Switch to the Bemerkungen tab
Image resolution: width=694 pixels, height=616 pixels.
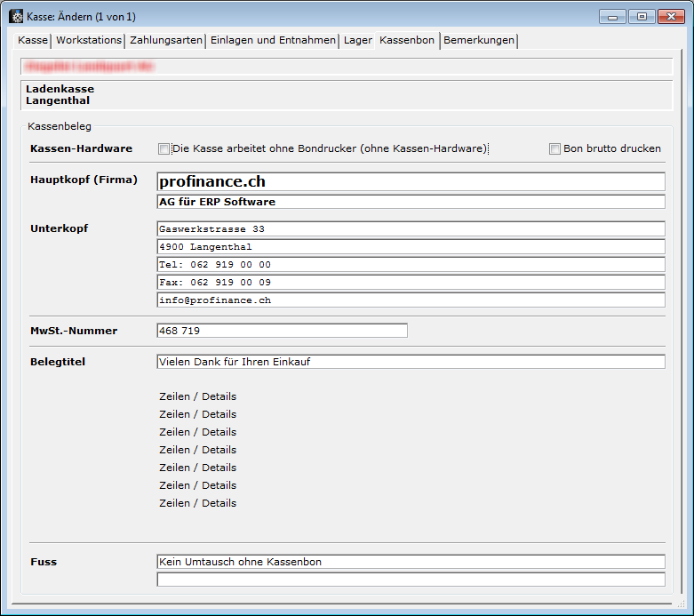click(478, 41)
